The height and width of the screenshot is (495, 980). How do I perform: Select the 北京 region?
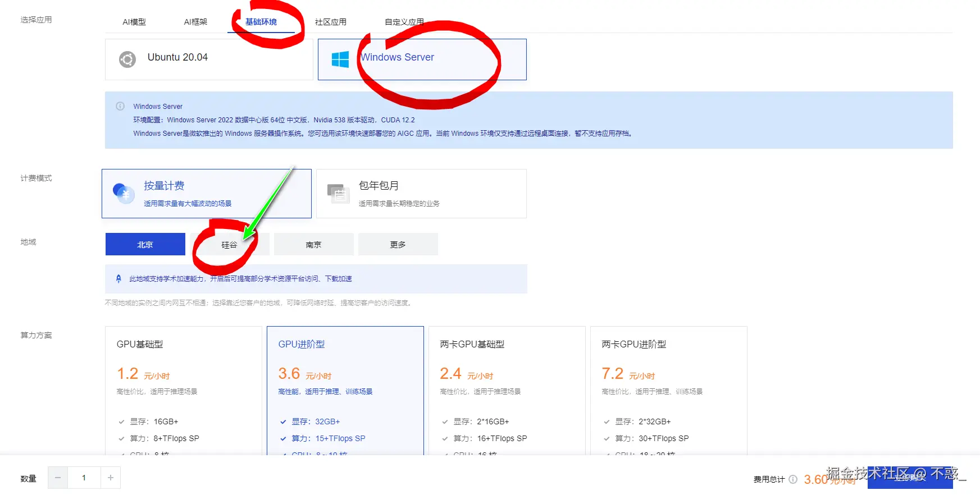pyautogui.click(x=145, y=244)
